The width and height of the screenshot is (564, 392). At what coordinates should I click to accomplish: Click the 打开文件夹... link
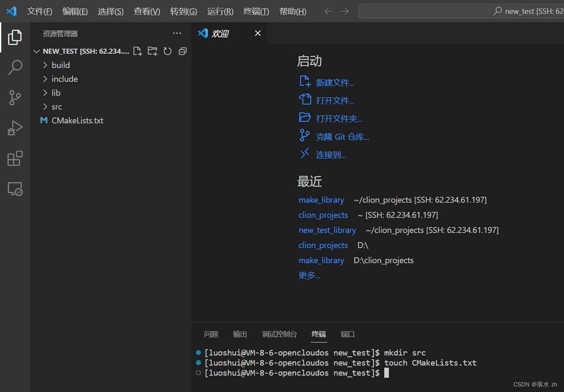tap(339, 119)
